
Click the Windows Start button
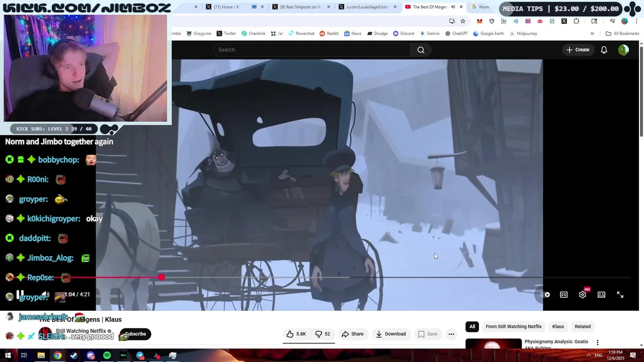click(x=8, y=355)
